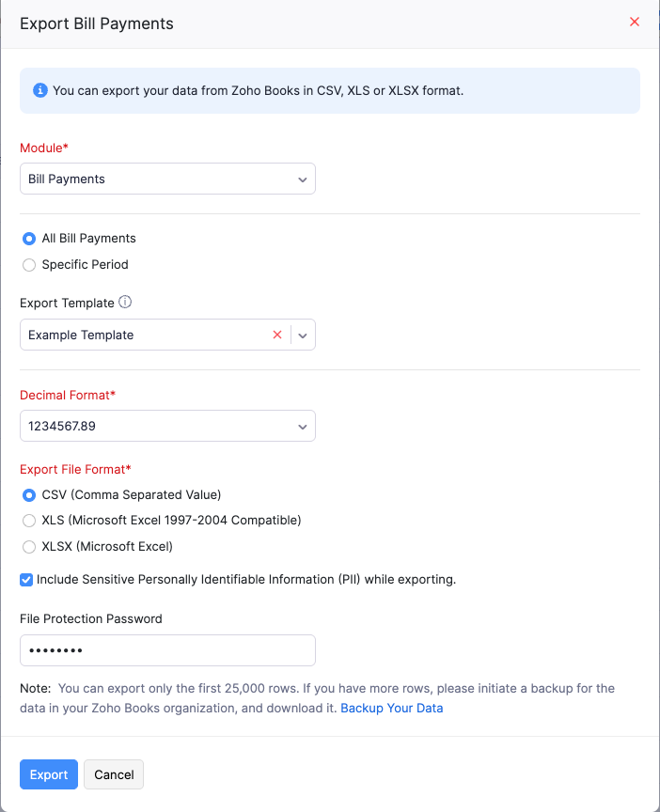The height and width of the screenshot is (812, 660).
Task: Uncheck the Include Sensitive PII checkbox
Action: pyautogui.click(x=26, y=580)
